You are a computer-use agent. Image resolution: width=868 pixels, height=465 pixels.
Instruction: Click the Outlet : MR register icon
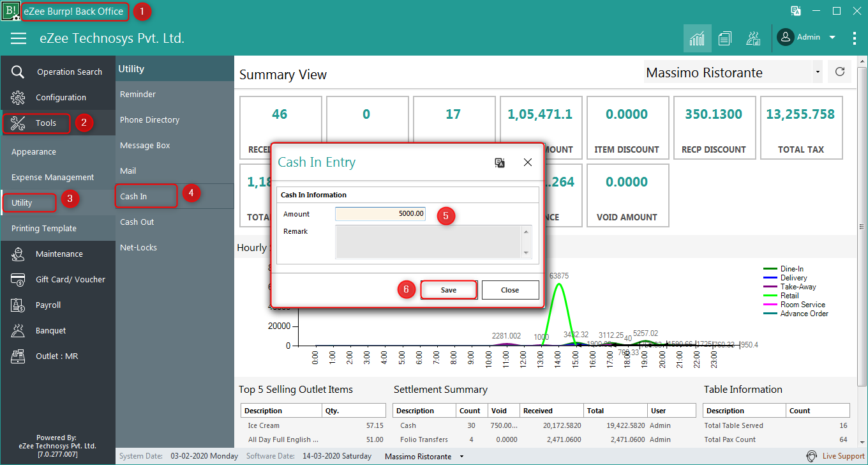pos(18,356)
